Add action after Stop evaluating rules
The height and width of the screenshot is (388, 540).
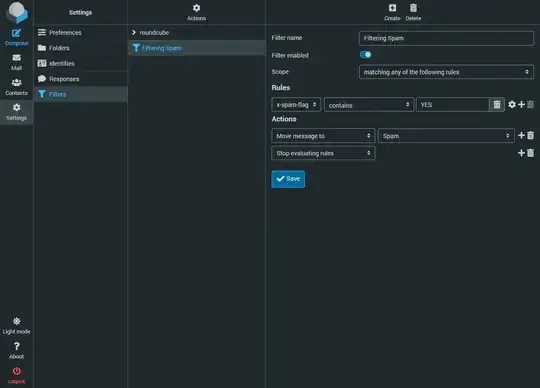point(521,153)
